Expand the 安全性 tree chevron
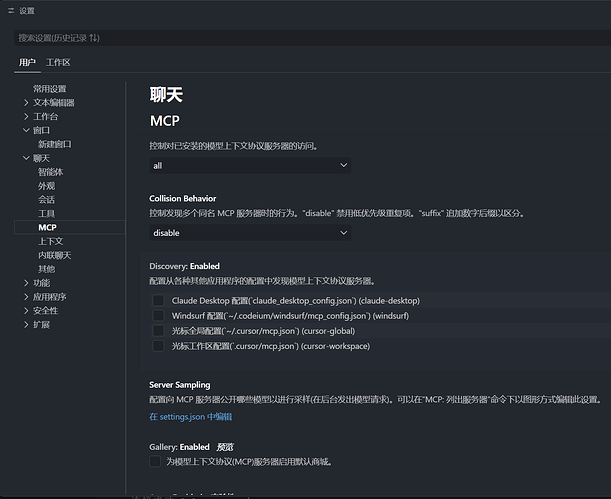The width and height of the screenshot is (611, 499). [26, 310]
